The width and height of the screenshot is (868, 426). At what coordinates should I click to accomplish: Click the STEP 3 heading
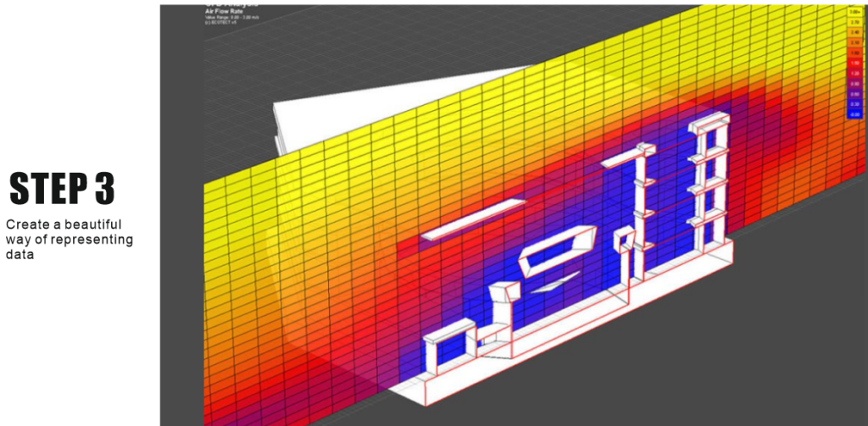point(62,188)
